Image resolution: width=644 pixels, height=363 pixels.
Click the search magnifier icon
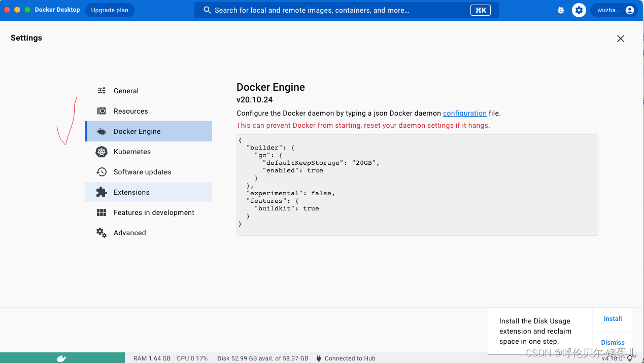pos(207,10)
